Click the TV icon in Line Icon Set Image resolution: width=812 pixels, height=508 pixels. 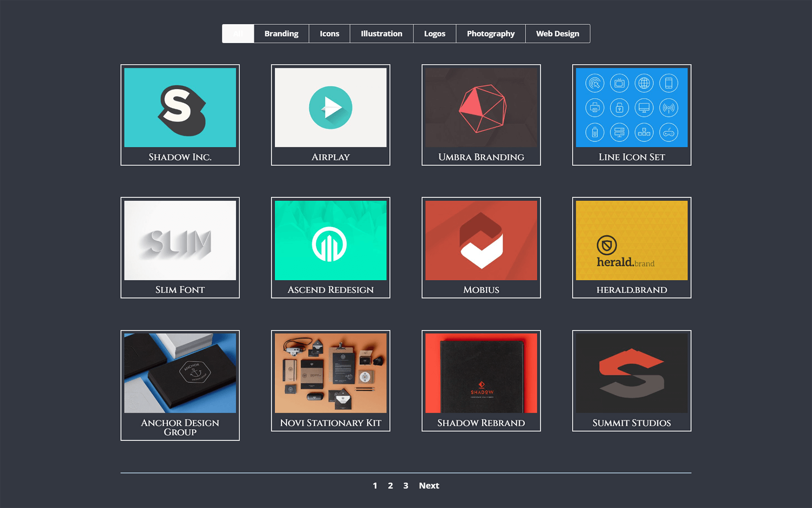click(620, 83)
